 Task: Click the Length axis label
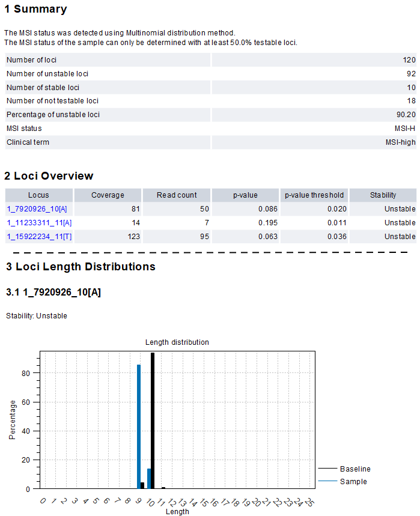click(177, 511)
